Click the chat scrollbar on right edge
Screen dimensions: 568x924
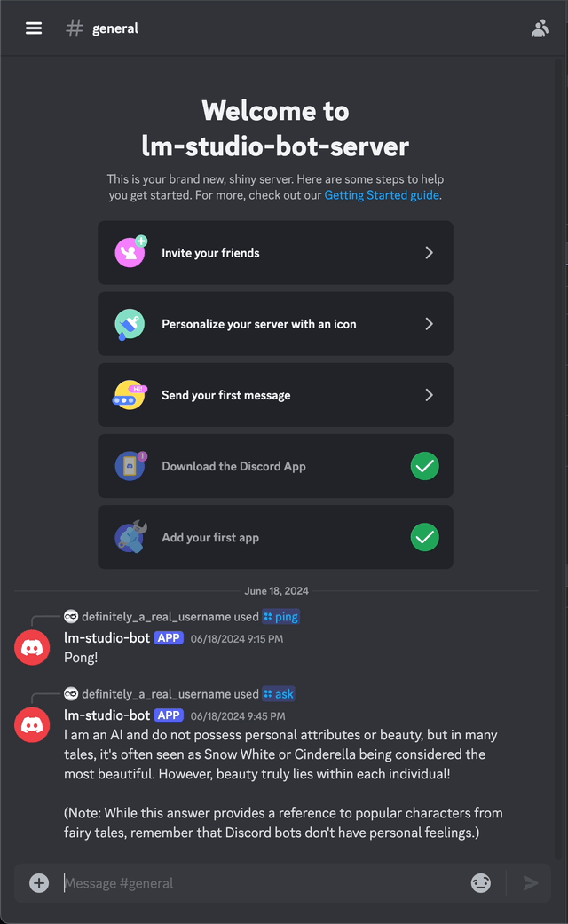(x=558, y=460)
